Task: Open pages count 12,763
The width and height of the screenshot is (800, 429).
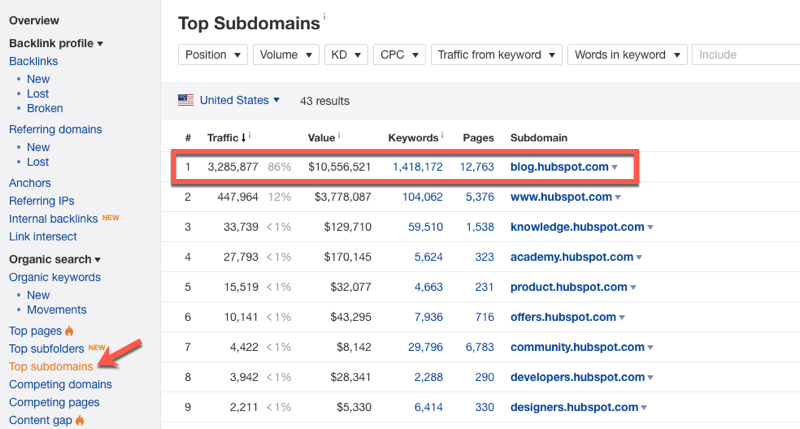Action: [477, 167]
